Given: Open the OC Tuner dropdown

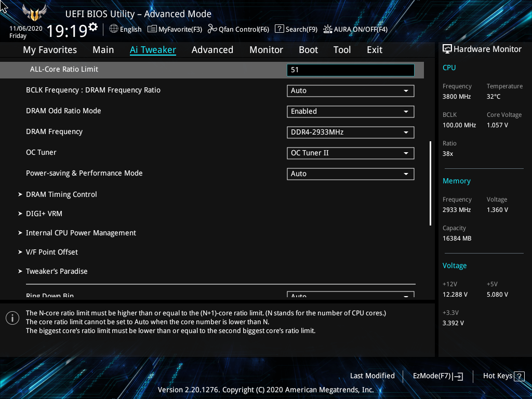Looking at the screenshot, I should point(351,153).
